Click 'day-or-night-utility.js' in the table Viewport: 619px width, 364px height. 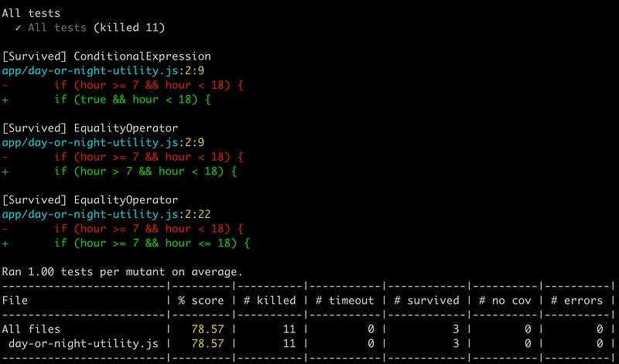pos(84,343)
